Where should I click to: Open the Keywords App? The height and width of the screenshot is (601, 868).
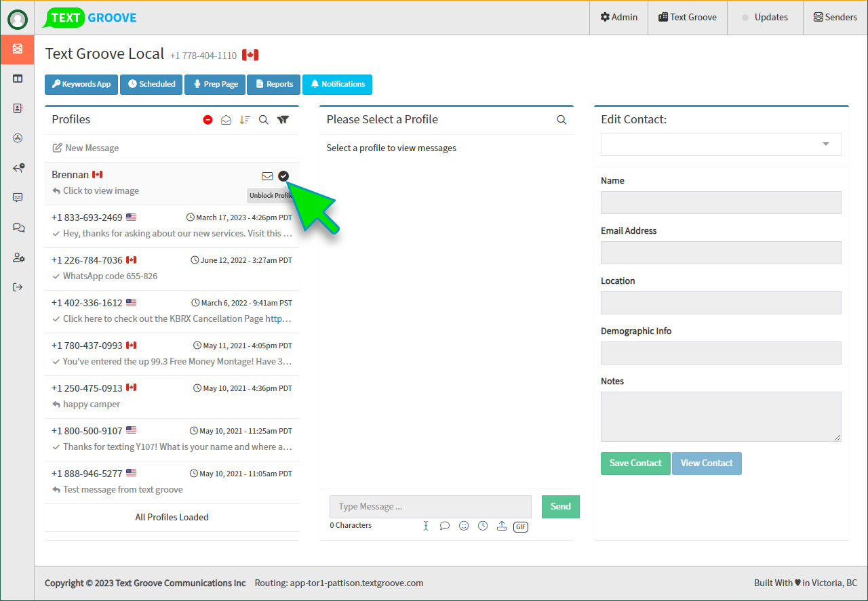coord(81,85)
